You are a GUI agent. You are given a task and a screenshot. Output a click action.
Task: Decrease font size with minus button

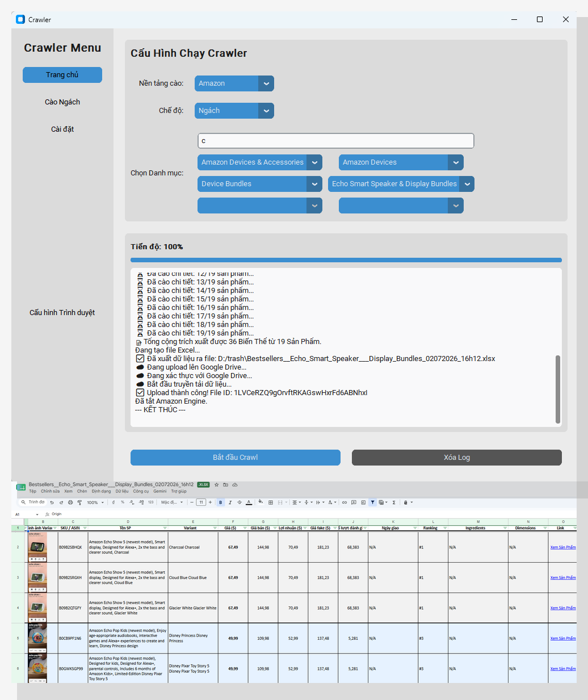[192, 502]
